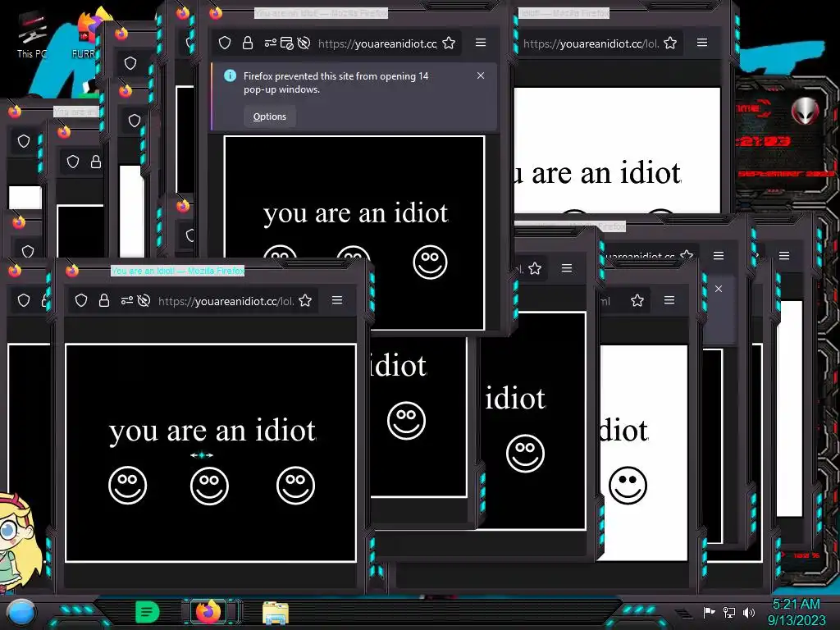Click padlock icon in pop-up notification window

coord(248,43)
